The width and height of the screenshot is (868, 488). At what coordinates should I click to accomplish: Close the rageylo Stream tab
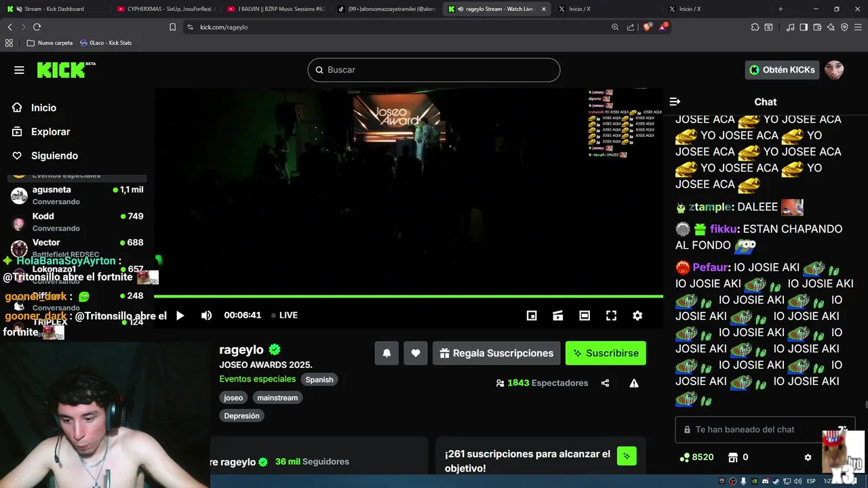543,9
